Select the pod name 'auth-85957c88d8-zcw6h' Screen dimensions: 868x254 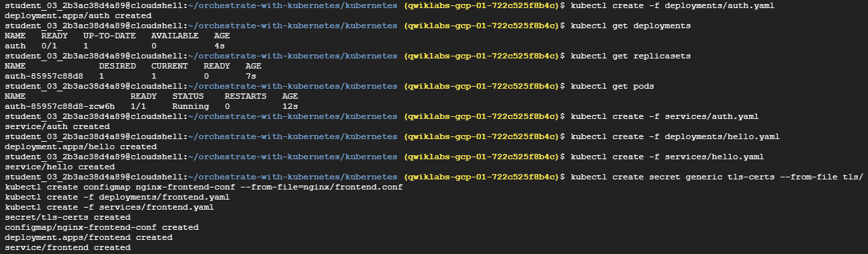(60, 106)
